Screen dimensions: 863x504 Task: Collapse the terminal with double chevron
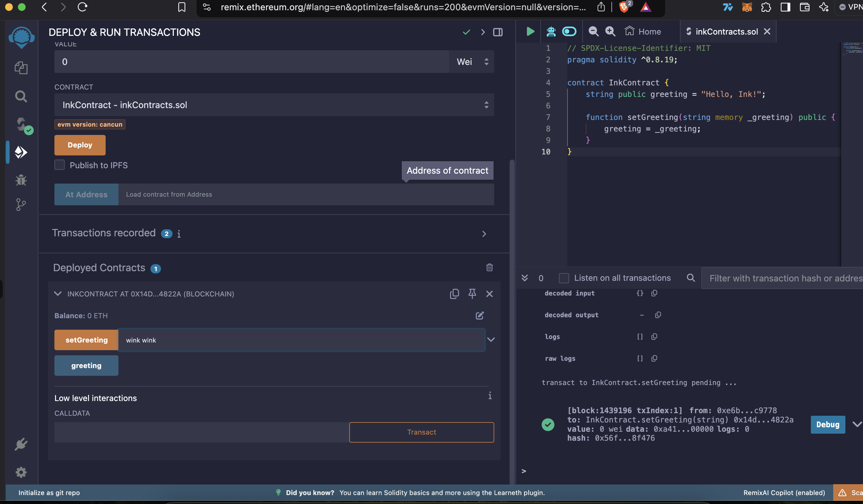pyautogui.click(x=524, y=278)
